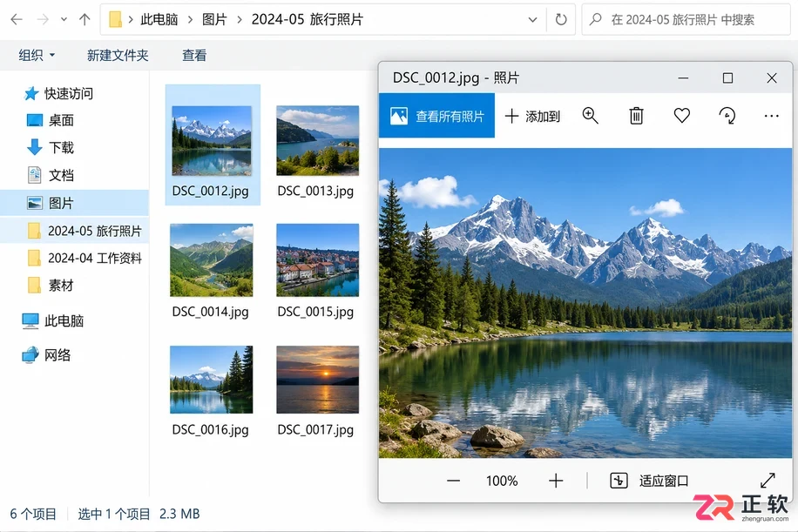Mark DSC_0012.jpg as favorite with heart icon
This screenshot has width=798, height=532.
click(682, 116)
